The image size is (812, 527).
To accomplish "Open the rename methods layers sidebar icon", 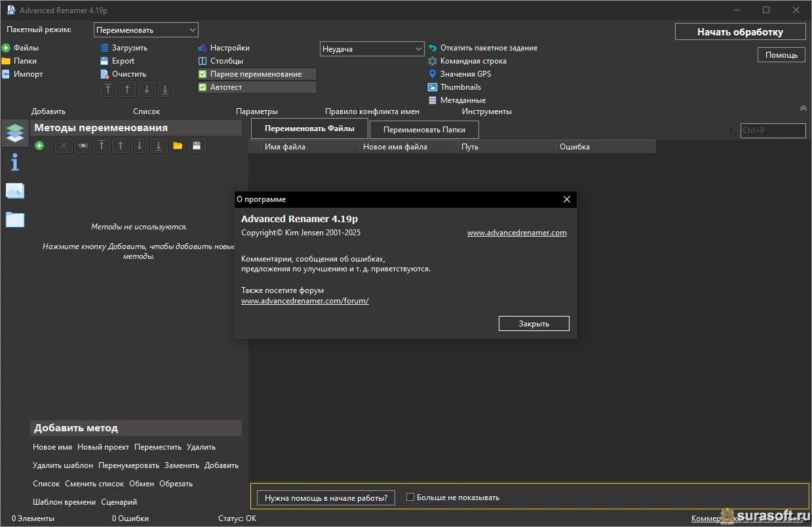I will (x=14, y=133).
